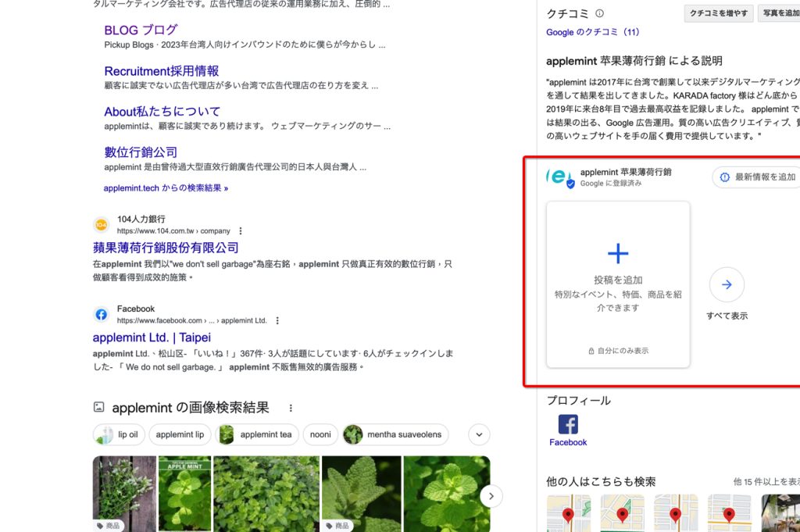Click the applemint 苹果薄荷行銷 による説明 heading
Image resolution: width=800 pixels, height=532 pixels.
coord(634,61)
